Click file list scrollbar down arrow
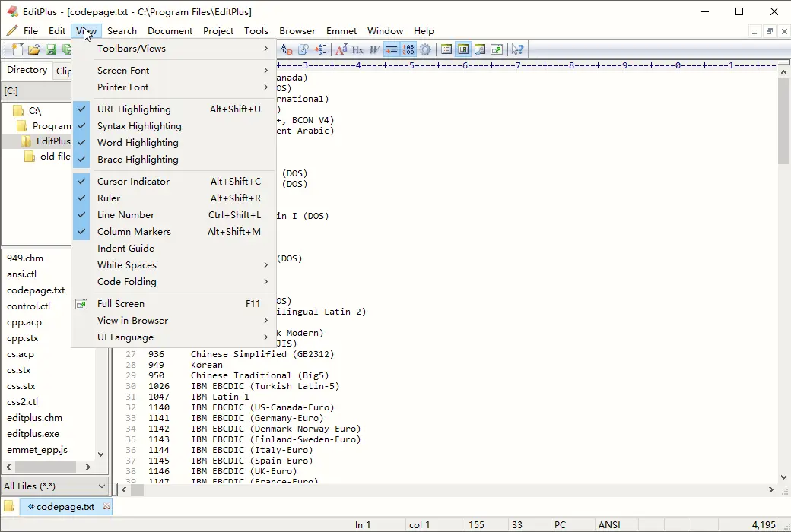 click(101, 454)
